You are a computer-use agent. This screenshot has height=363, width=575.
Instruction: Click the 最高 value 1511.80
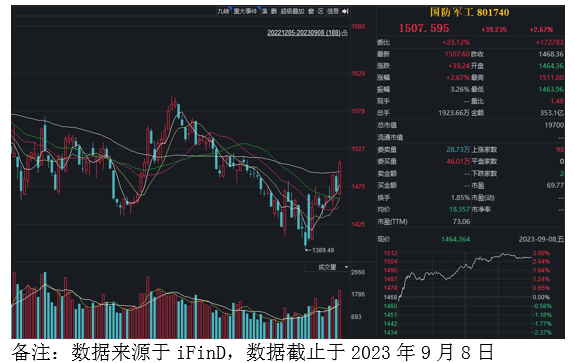tap(551, 78)
